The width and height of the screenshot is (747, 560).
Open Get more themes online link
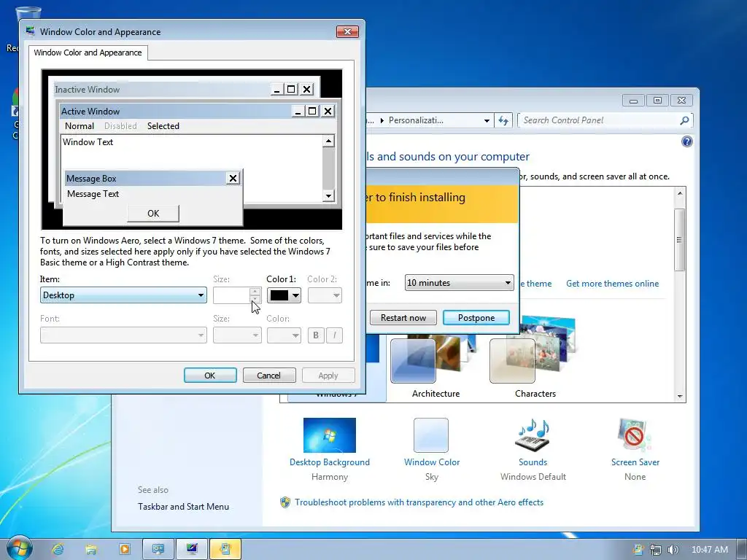click(x=612, y=284)
